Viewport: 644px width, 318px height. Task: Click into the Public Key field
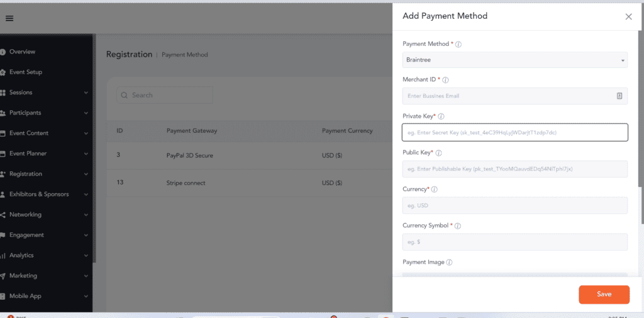(514, 169)
